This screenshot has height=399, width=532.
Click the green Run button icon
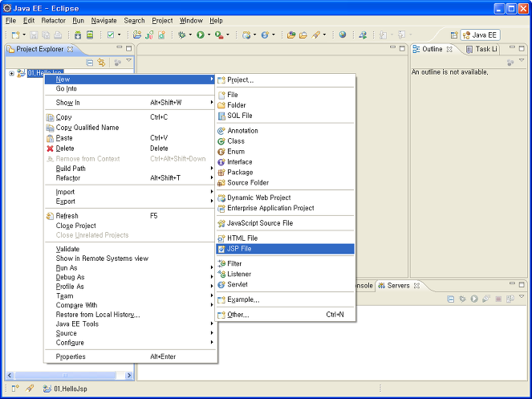pyautogui.click(x=201, y=35)
